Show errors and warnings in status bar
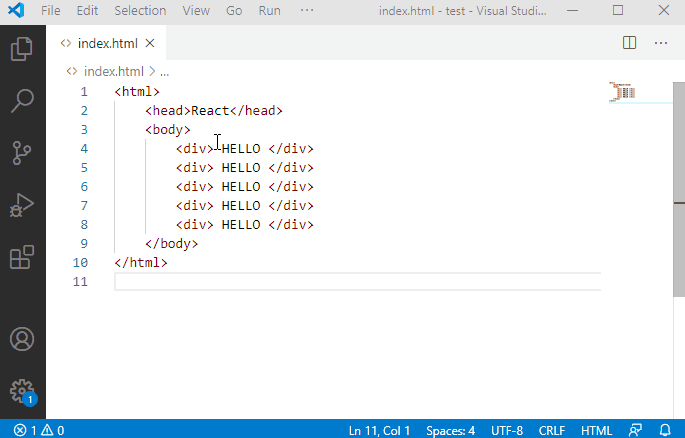 tap(38, 431)
